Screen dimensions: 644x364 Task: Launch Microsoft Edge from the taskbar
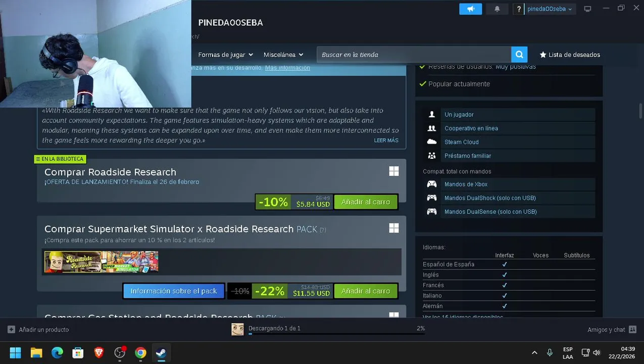pos(57,352)
